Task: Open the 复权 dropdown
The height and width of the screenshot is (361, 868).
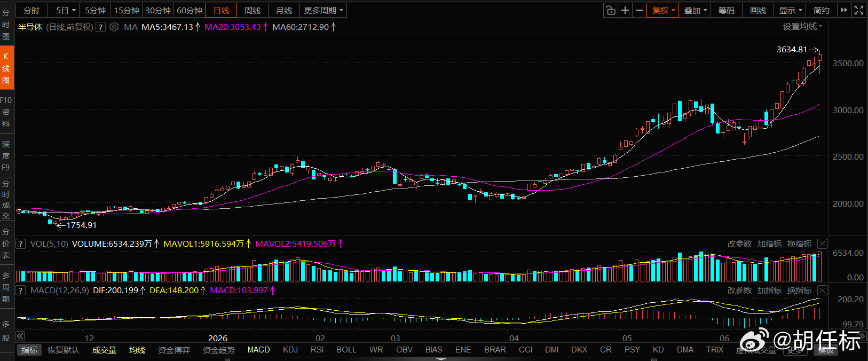Action: tap(664, 10)
